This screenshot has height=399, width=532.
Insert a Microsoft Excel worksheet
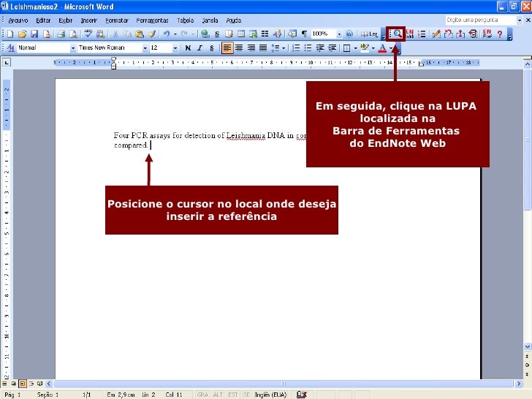pos(253,34)
